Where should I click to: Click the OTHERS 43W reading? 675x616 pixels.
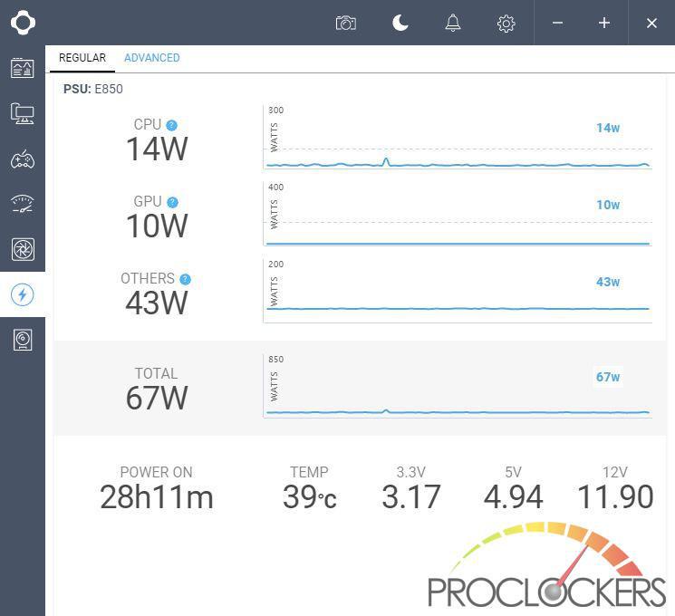157,303
